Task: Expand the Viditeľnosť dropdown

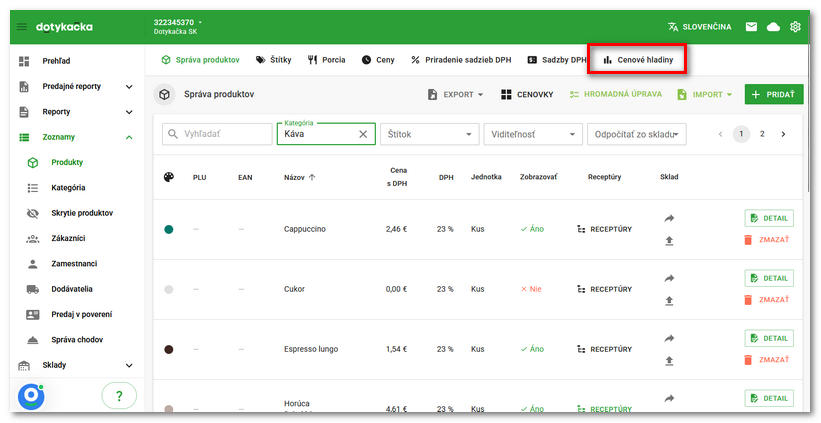Action: coord(532,134)
